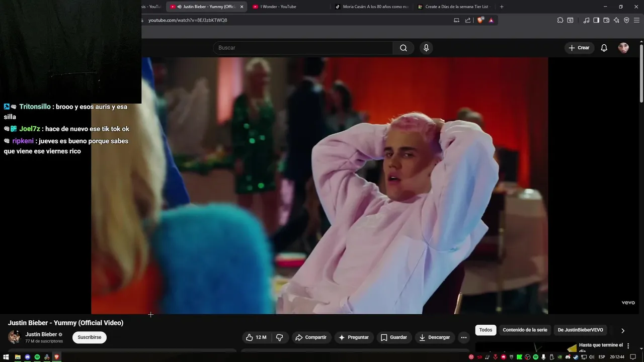Open the YouTube account avatar menu
644x362 pixels.
click(x=623, y=48)
